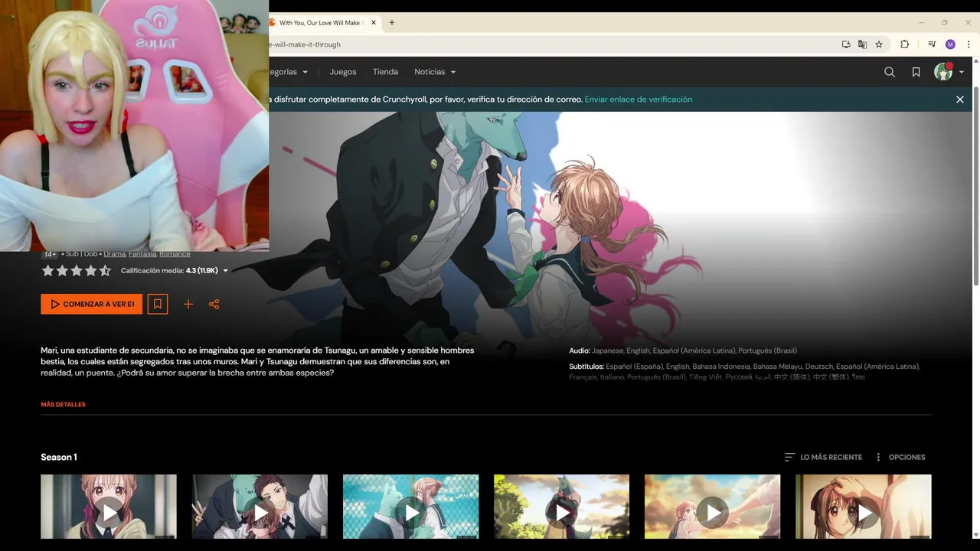Click Enviar enlace de verificación link
This screenshot has width=980, height=551.
click(639, 99)
